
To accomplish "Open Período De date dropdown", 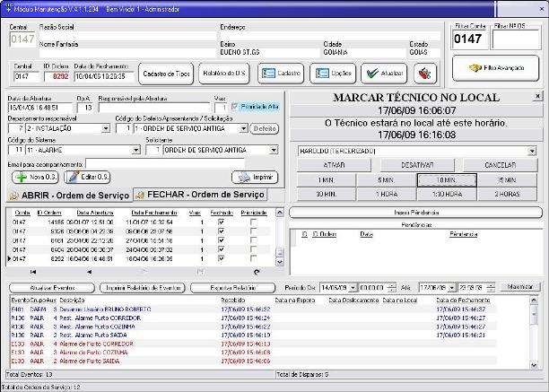I will (353, 288).
